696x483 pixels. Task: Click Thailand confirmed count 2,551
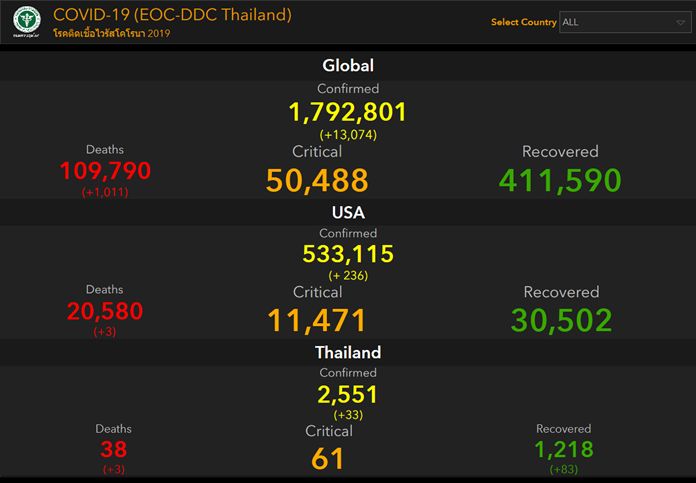[x=348, y=394]
